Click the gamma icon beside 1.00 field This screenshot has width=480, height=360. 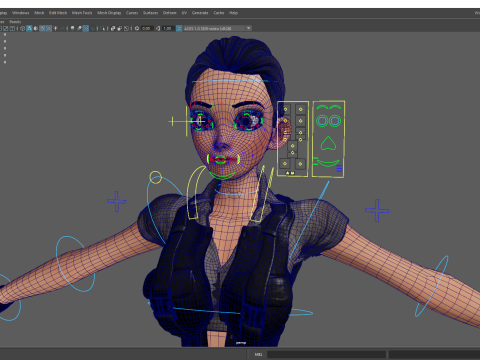(158, 28)
